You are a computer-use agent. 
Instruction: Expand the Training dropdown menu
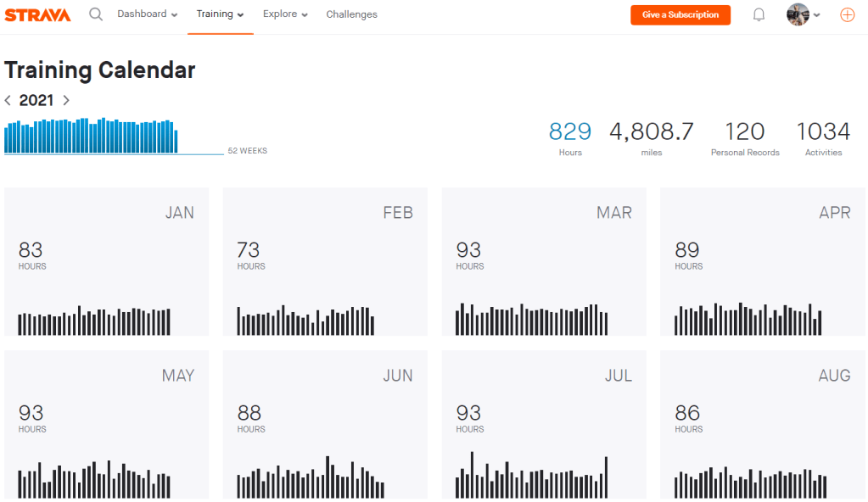click(x=220, y=14)
